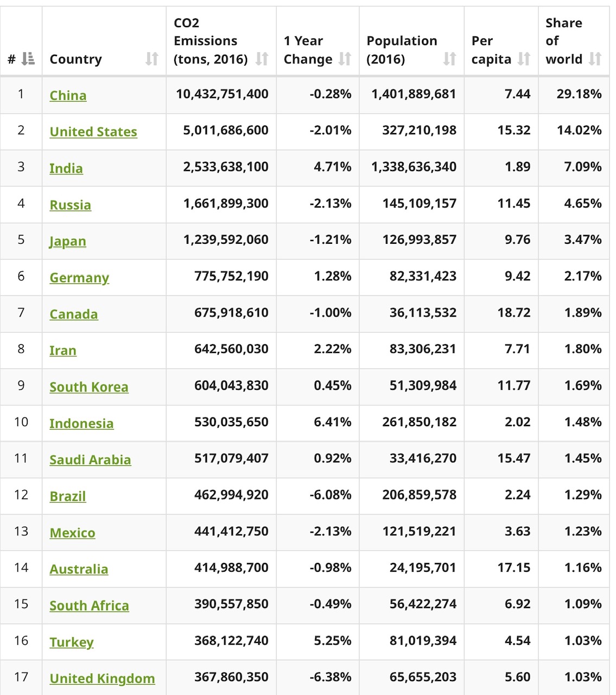Click the Russia link
616x695 pixels.
pos(70,205)
